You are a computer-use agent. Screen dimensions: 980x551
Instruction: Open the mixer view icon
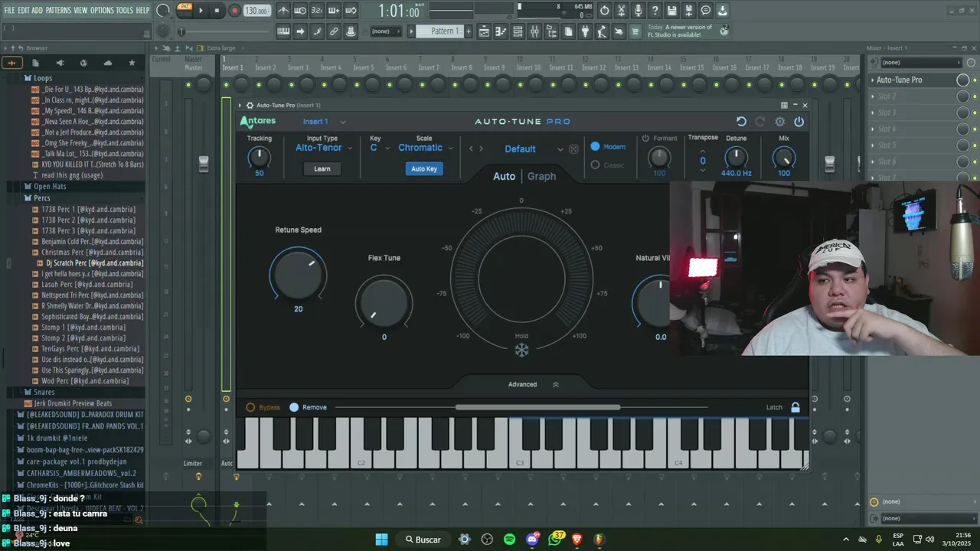click(534, 31)
